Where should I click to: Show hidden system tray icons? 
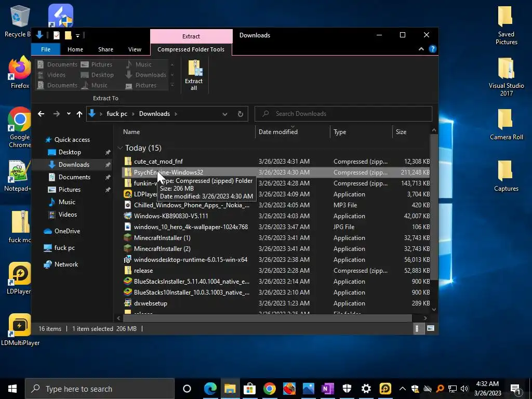coord(403,389)
